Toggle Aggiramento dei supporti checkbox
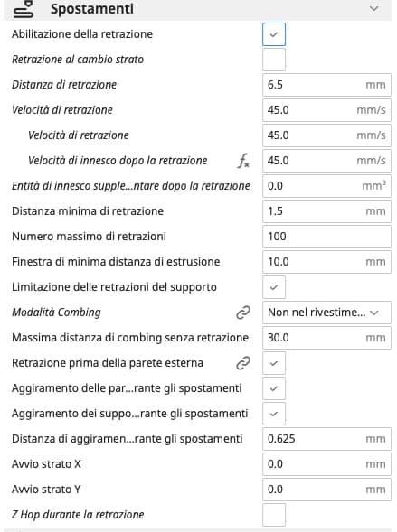 click(x=274, y=414)
